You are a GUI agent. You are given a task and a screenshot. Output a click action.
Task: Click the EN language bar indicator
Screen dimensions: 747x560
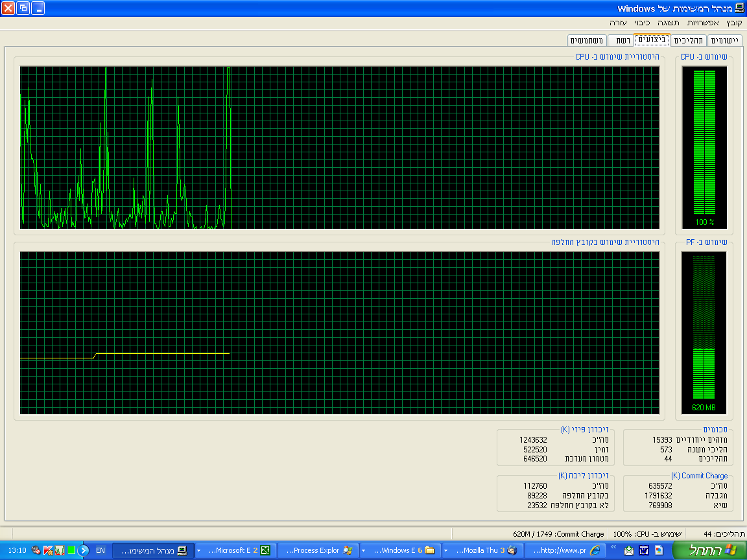(100, 550)
